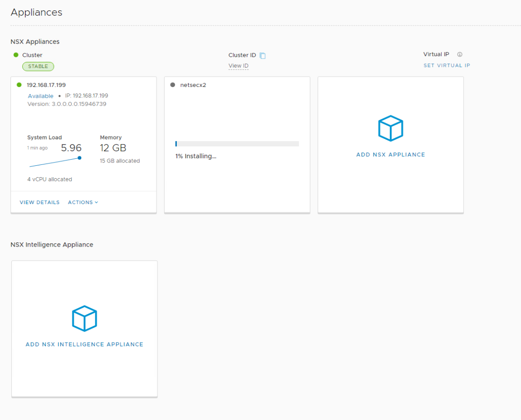Image resolution: width=521 pixels, height=420 pixels.
Task: Click the Available status link
Action: click(41, 96)
